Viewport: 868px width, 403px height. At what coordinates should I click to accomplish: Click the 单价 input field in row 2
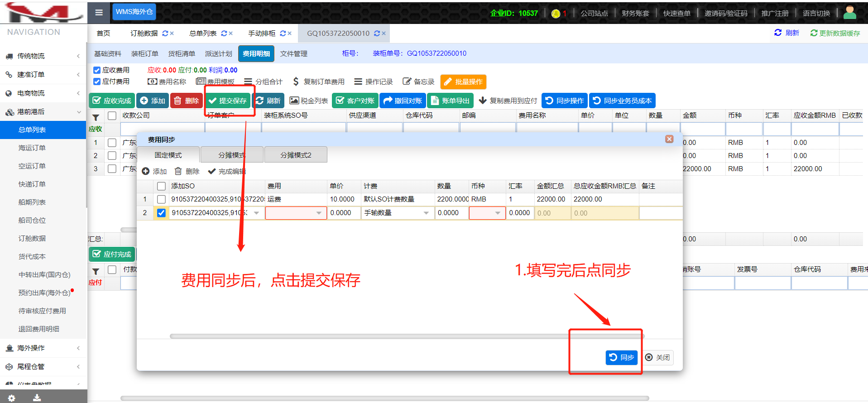click(344, 213)
